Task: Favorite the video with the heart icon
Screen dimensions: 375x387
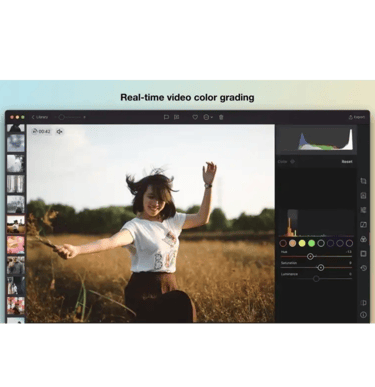Action: pyautogui.click(x=195, y=117)
